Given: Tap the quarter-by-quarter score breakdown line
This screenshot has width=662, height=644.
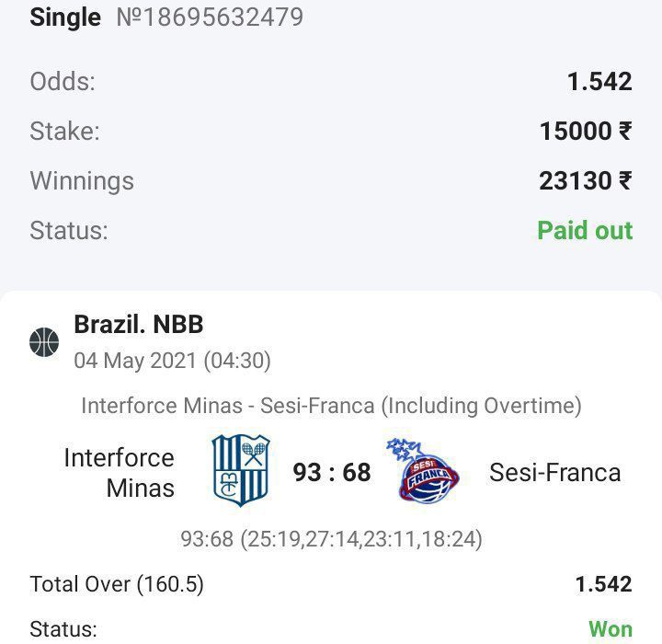Looking at the screenshot, I should (331, 538).
